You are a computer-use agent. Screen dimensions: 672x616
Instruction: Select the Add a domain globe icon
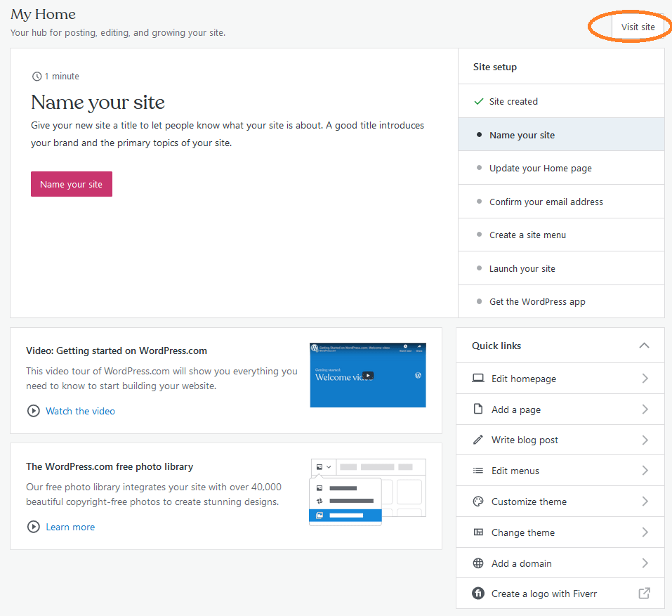tap(479, 563)
